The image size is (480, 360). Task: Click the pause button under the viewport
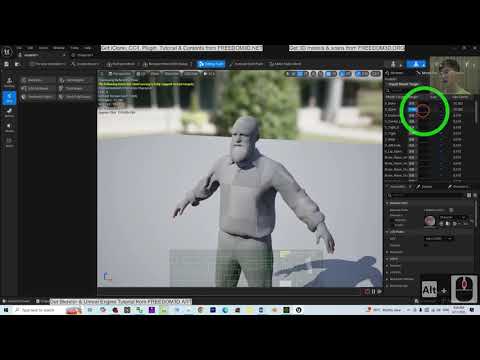coord(373,292)
